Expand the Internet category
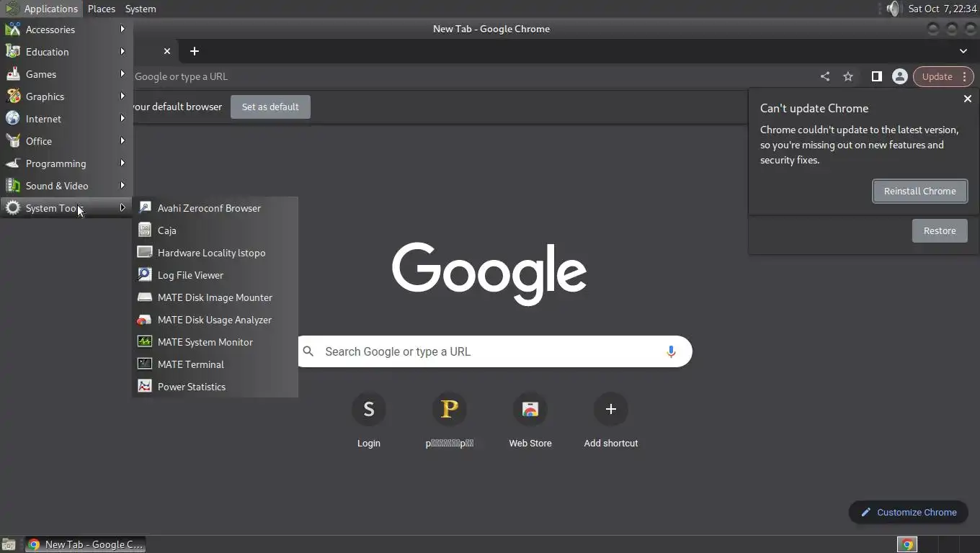 pos(66,119)
